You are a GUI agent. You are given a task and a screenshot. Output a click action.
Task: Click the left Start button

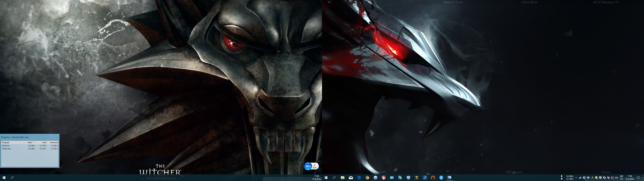coord(4,178)
